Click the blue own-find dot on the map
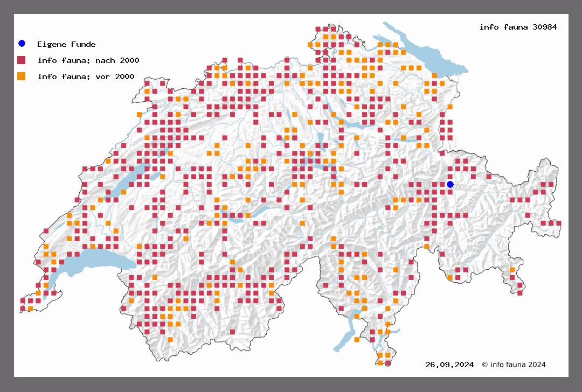The height and width of the screenshot is (392, 582). coord(450,185)
